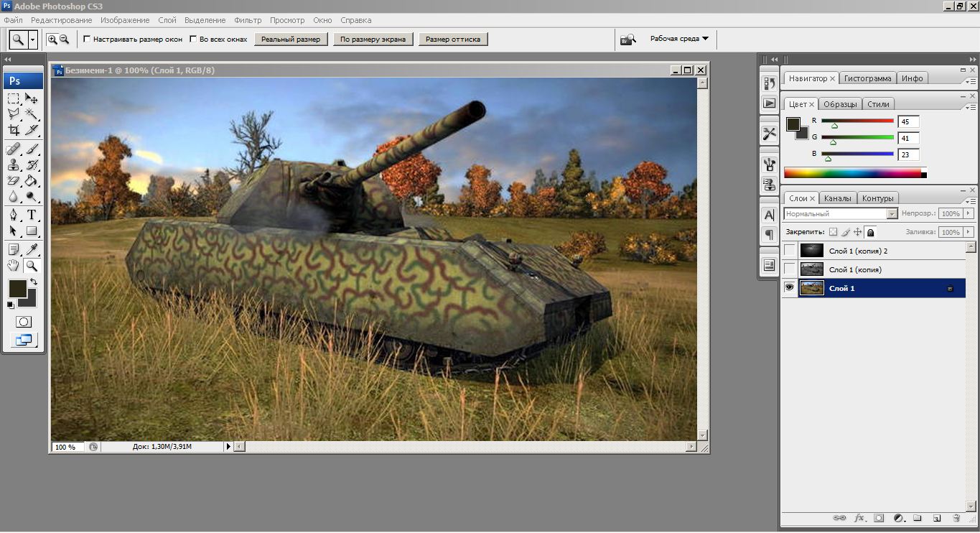This screenshot has width=980, height=533.
Task: Select the History Brush tool
Action: (x=32, y=165)
